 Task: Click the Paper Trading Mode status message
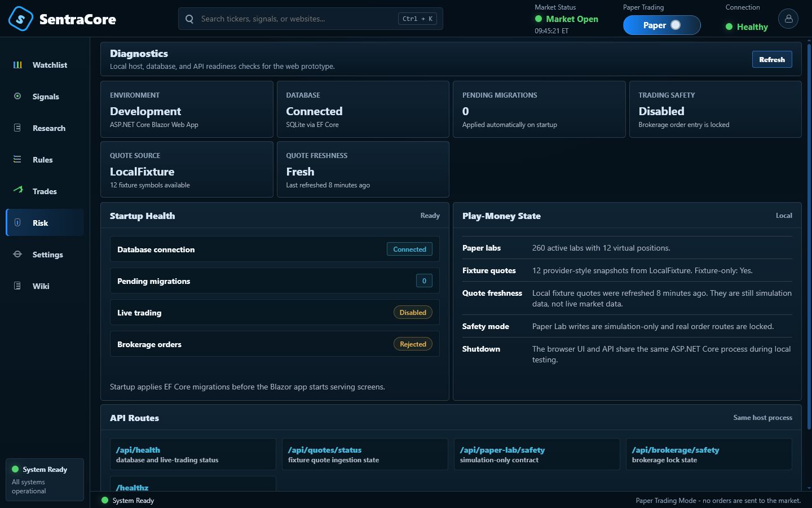(x=718, y=501)
